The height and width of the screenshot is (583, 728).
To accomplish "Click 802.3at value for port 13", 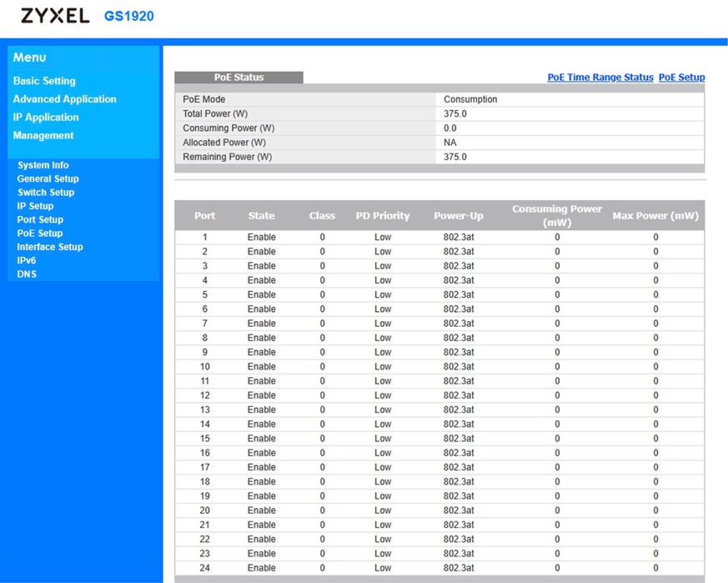I will tap(459, 410).
